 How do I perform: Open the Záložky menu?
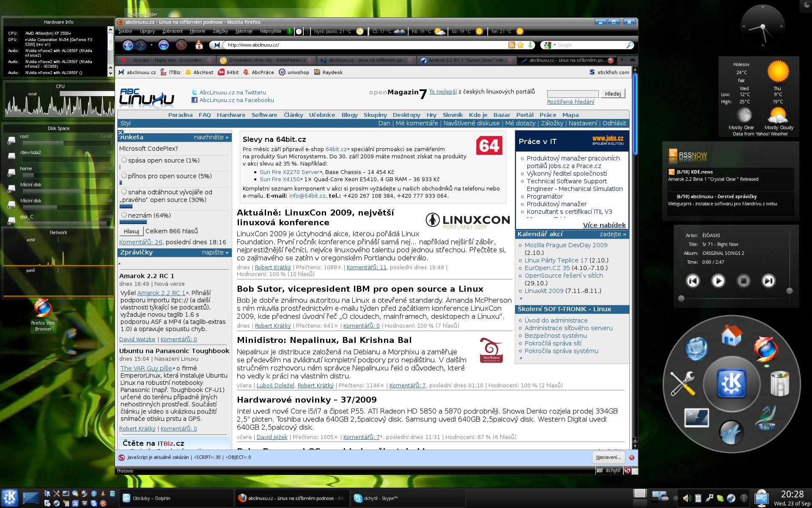pos(220,31)
